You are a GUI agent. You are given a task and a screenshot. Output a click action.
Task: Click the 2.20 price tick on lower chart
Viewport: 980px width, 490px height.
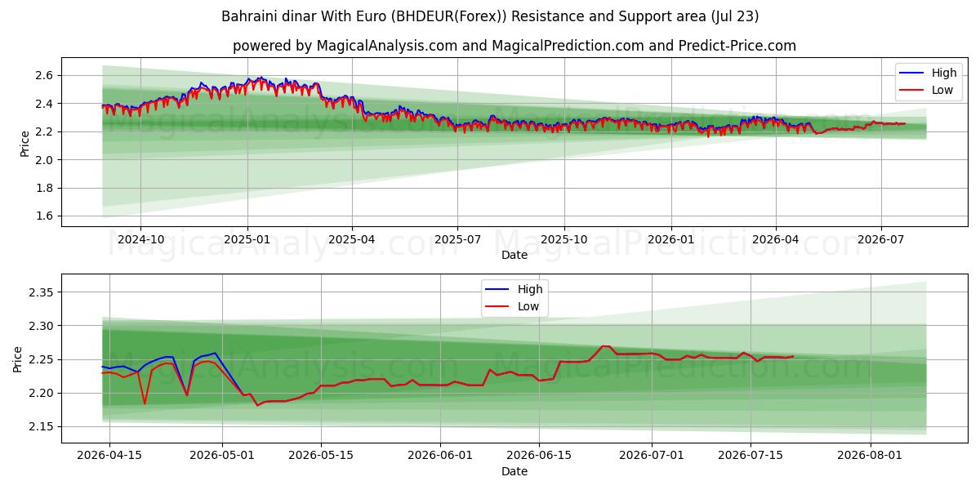coord(42,393)
